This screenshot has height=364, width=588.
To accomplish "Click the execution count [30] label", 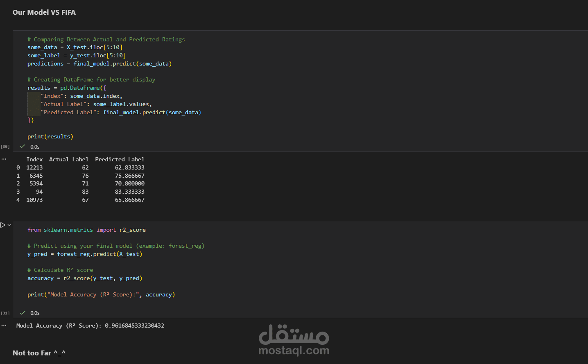I will [5, 147].
